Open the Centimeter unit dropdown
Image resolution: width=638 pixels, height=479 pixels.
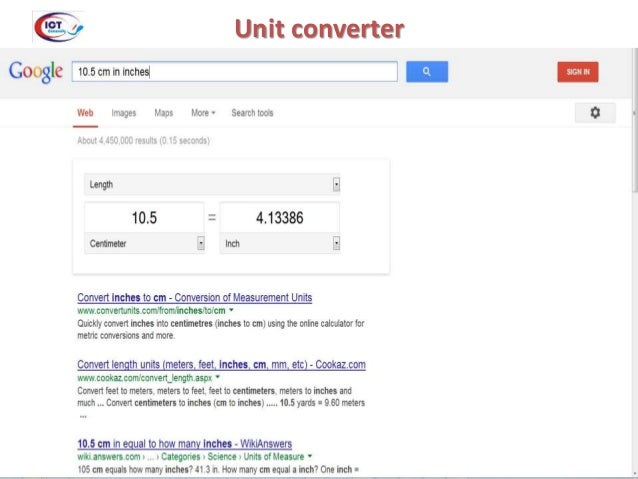click(144, 243)
